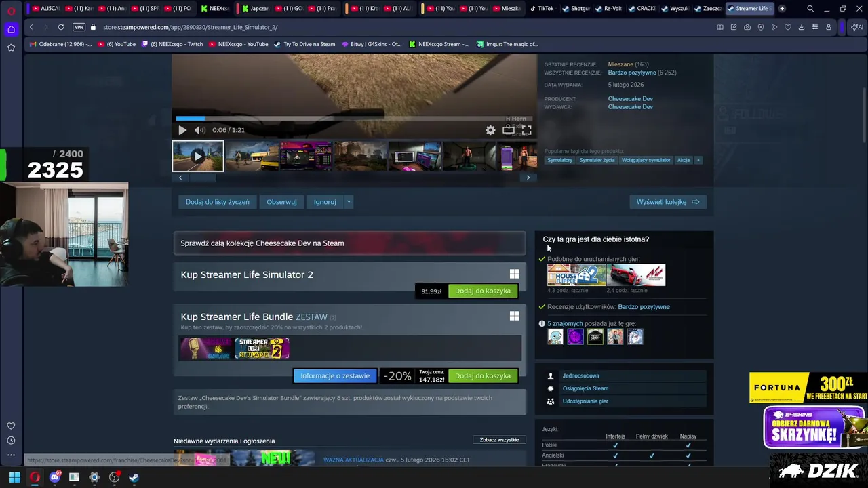Reload the page with refresh icon
868x488 pixels.
[61, 27]
